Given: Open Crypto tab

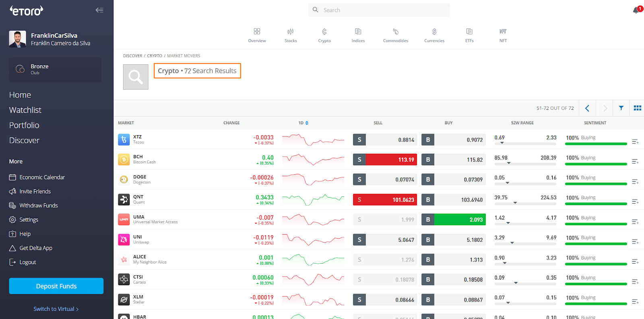Looking at the screenshot, I should coord(324,35).
